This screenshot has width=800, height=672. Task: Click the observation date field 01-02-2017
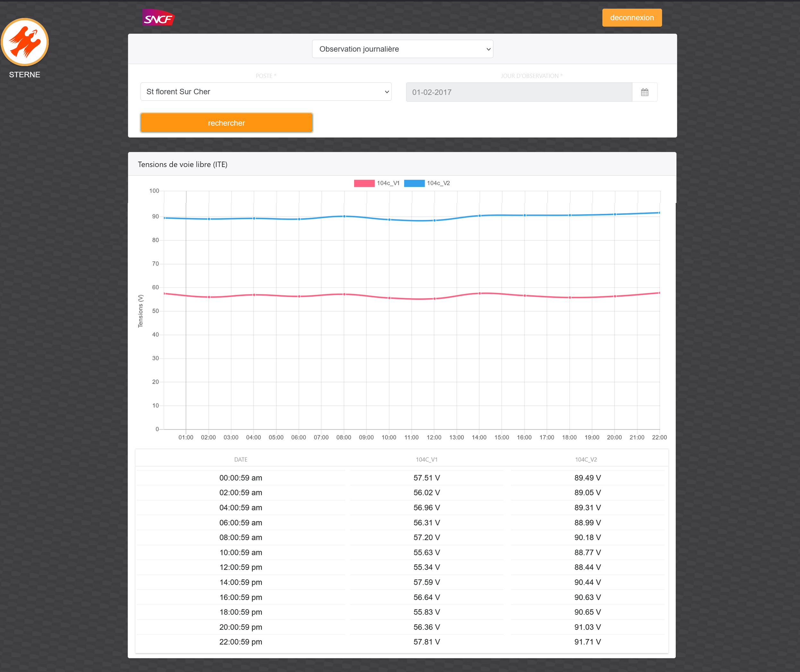518,92
